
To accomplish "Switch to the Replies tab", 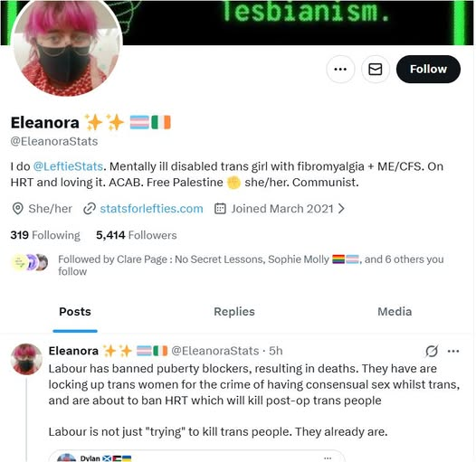I will pos(234,312).
